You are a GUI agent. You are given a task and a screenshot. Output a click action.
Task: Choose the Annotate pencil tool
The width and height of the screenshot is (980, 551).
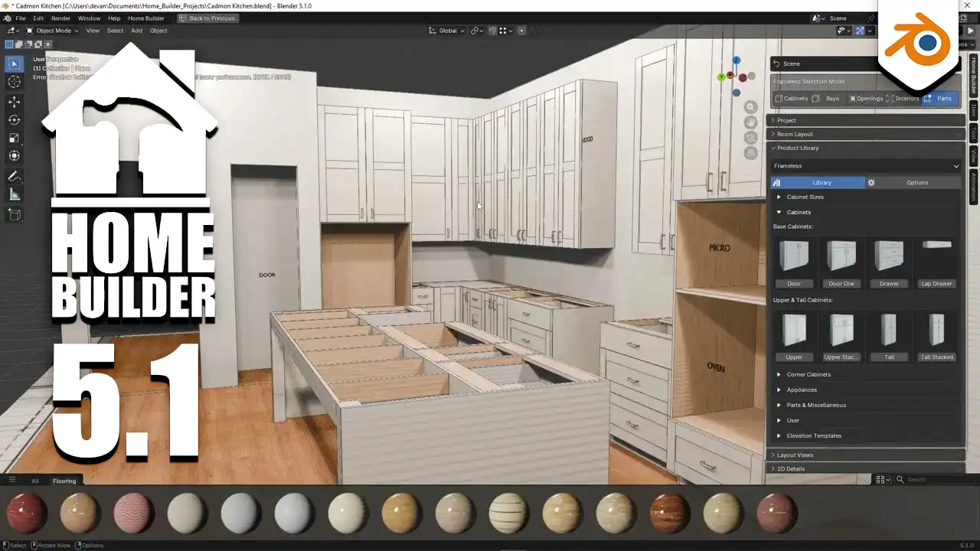coord(14,176)
